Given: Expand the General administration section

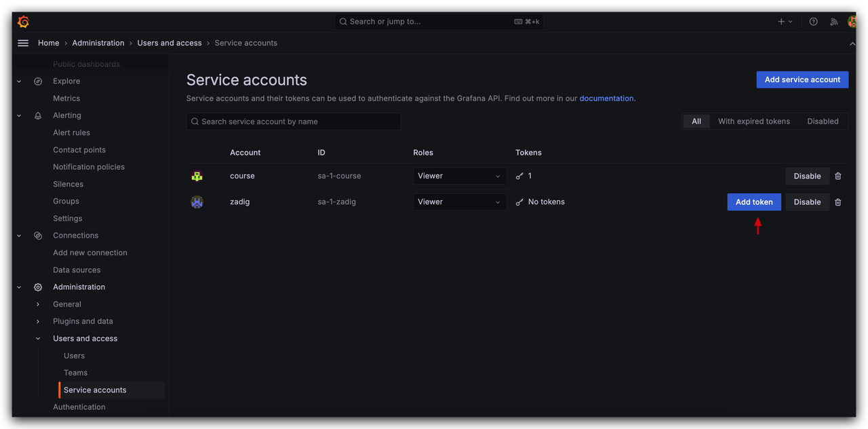Looking at the screenshot, I should tap(38, 304).
